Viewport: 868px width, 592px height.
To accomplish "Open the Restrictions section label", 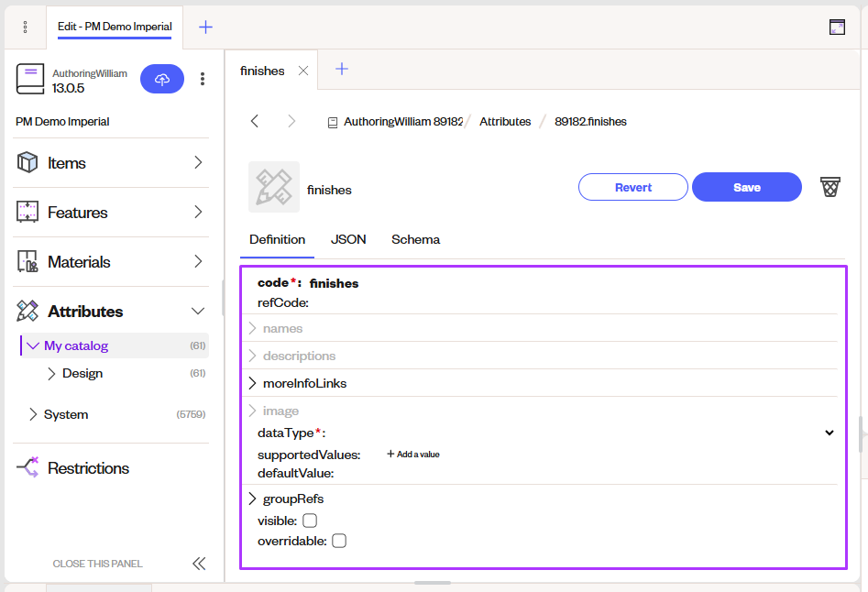I will click(x=88, y=468).
